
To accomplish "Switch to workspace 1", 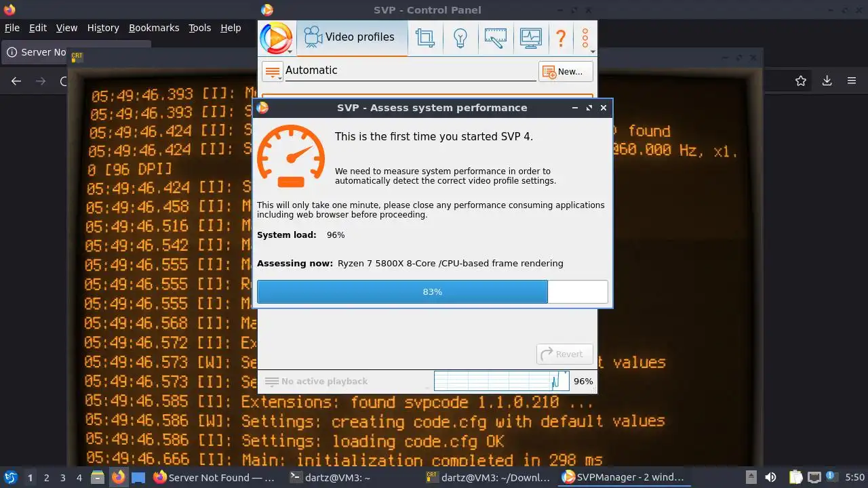I will [x=30, y=477].
